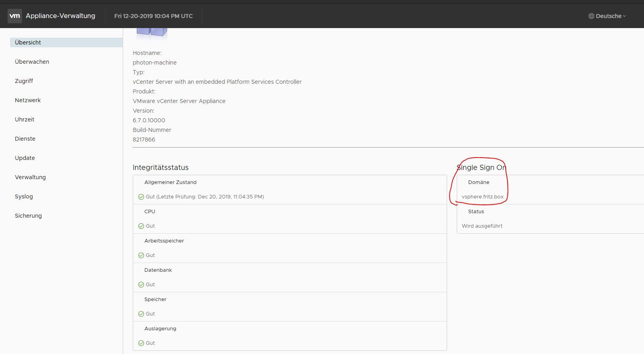The image size is (644, 354).
Task: Open the Überwachen section
Action: pyautogui.click(x=32, y=62)
